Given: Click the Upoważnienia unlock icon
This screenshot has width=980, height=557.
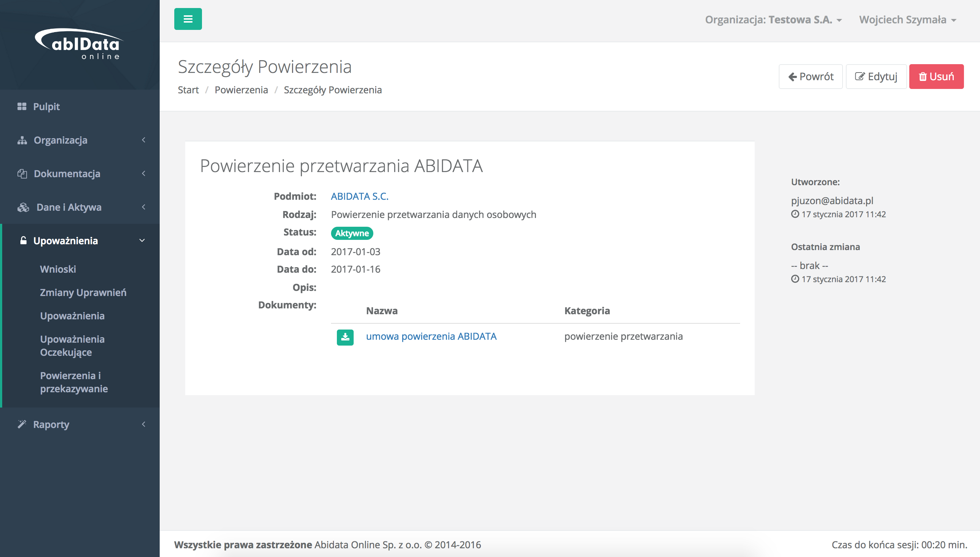Looking at the screenshot, I should point(23,241).
